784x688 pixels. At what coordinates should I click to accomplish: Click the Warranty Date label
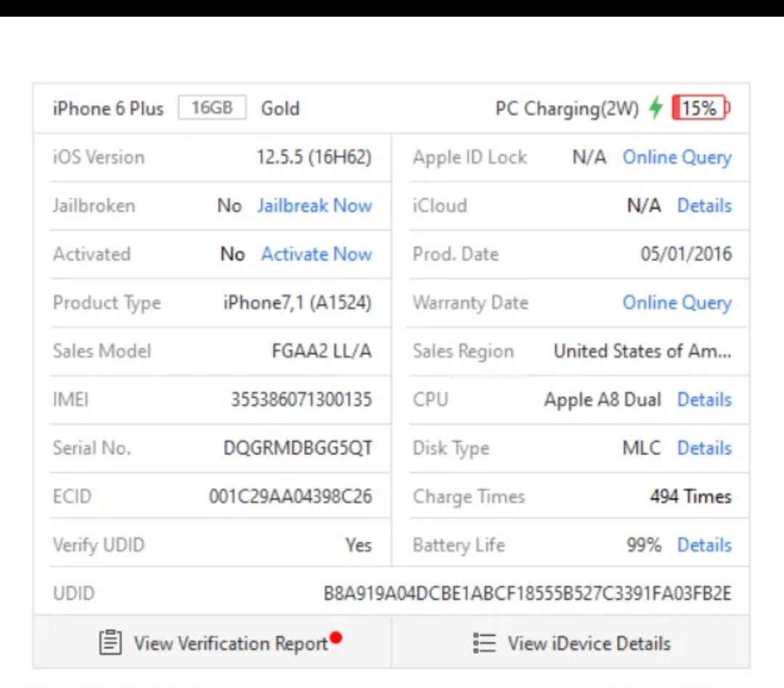470,303
